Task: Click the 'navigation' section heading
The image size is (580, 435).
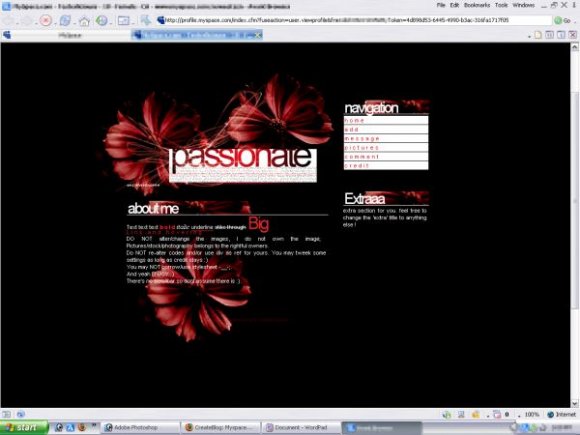Action: (x=371, y=108)
